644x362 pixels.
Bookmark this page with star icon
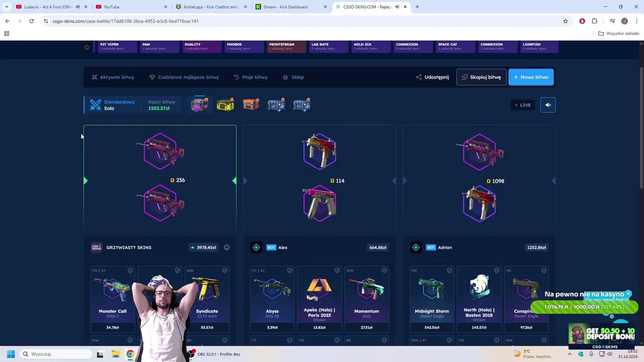(566, 21)
